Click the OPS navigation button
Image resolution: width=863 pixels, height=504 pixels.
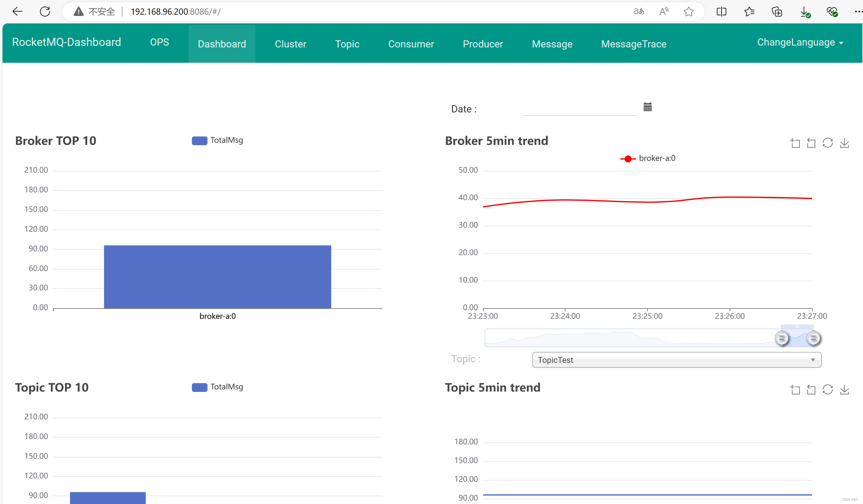tap(159, 42)
